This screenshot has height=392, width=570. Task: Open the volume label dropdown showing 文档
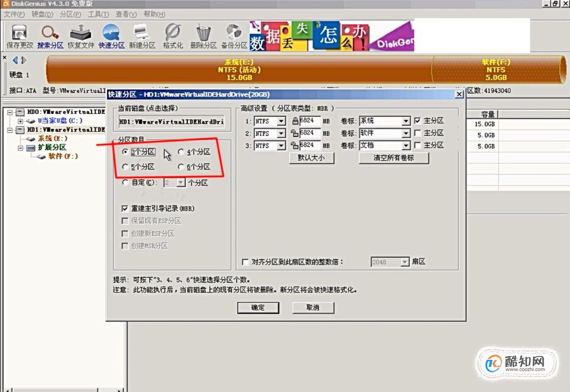coord(406,146)
